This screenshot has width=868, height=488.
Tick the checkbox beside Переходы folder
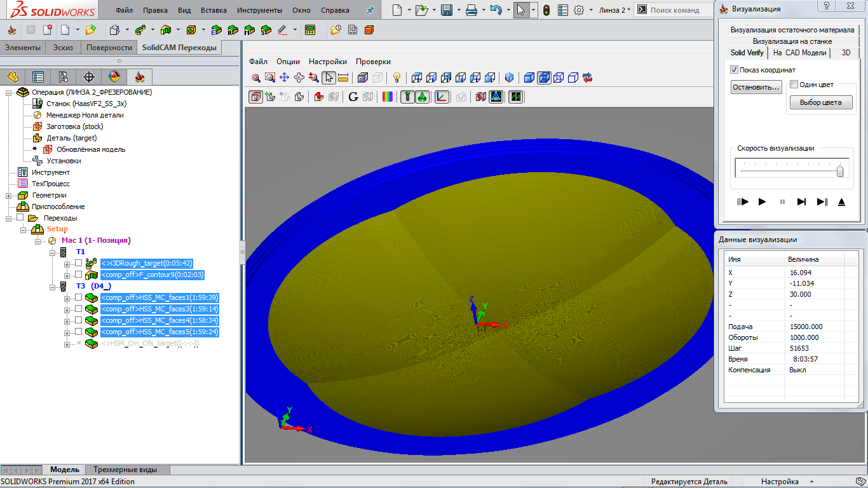pos(20,217)
